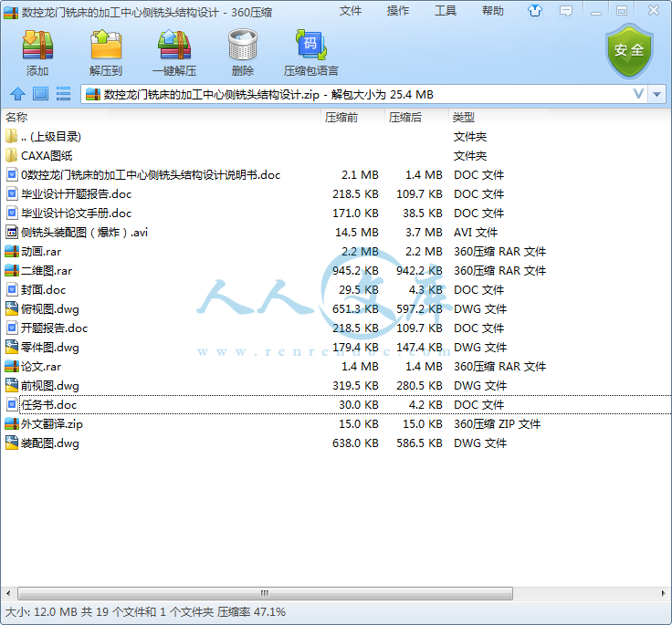Sort by the 压缩前 column header
Viewport: 672px width, 625px height.
[x=341, y=117]
